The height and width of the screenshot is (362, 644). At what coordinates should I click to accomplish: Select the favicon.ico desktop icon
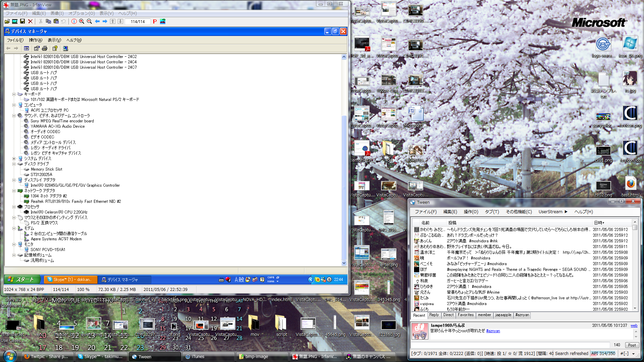(630, 152)
